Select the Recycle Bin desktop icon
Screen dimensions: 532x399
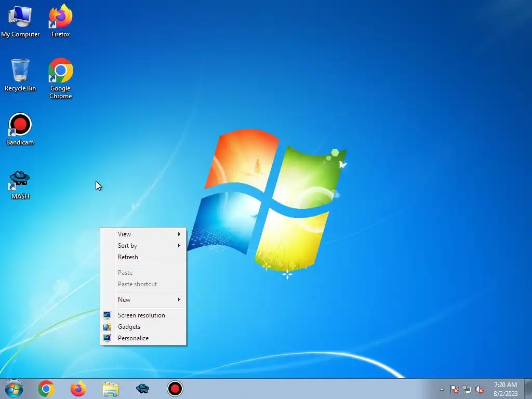(x=20, y=75)
